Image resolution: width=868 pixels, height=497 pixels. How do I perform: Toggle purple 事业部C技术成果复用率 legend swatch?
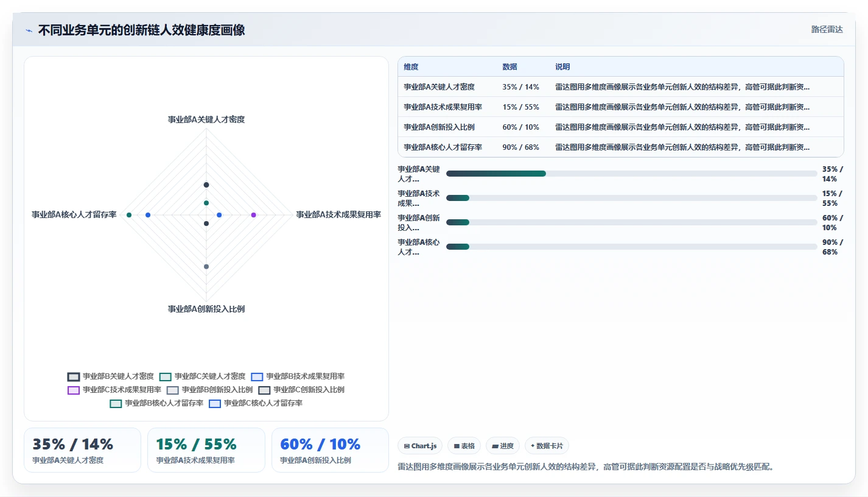point(74,390)
